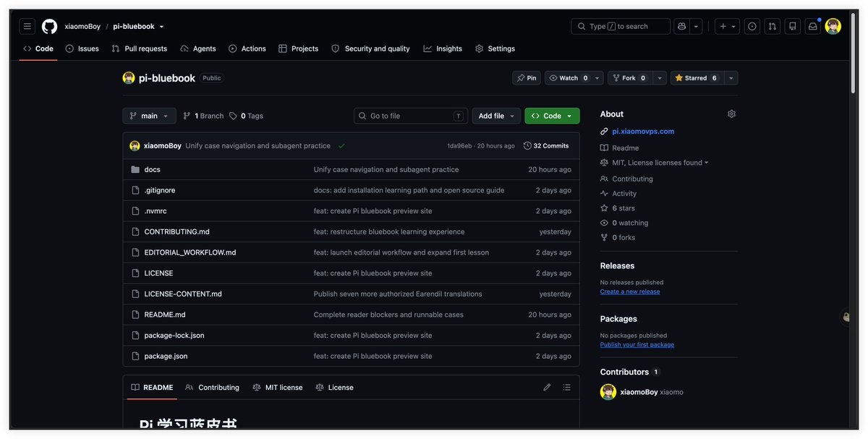Image resolution: width=868 pixels, height=439 pixels.
Task: Expand the main branch selector
Action: click(150, 116)
